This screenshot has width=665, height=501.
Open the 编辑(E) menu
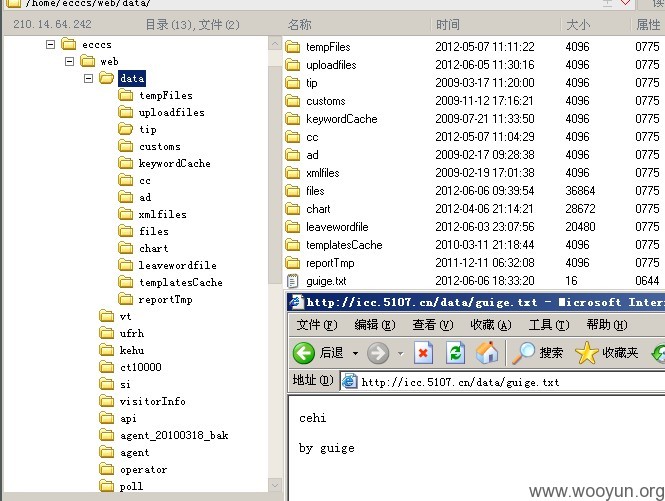(x=374, y=325)
